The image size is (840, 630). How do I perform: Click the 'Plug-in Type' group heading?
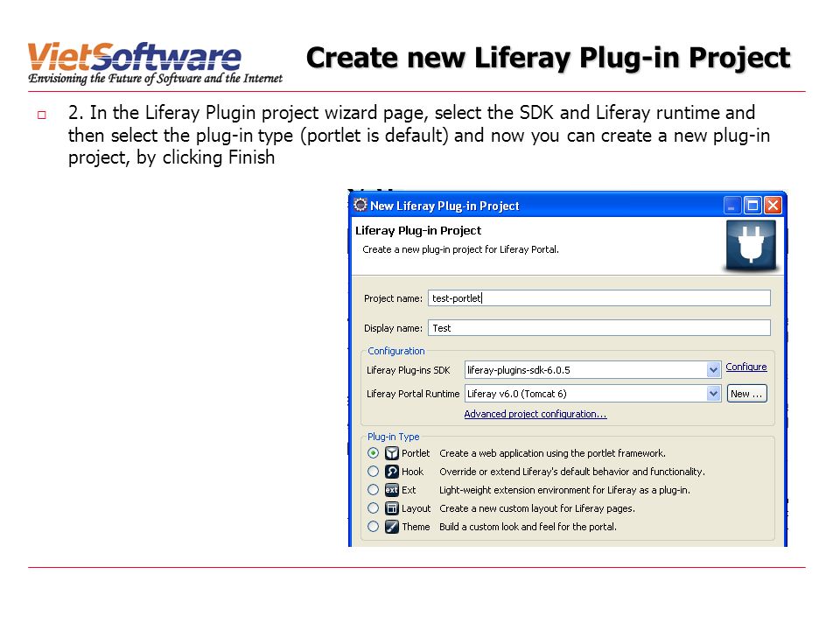[x=393, y=437]
